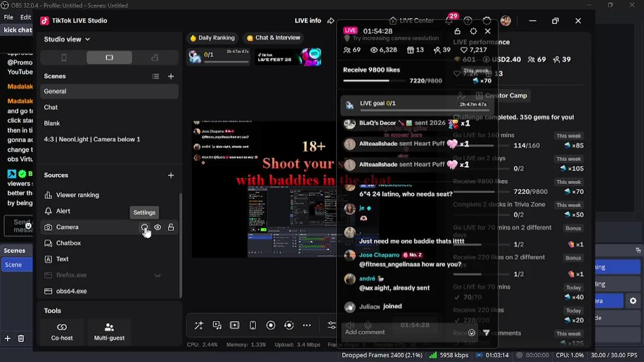Select 4:3 NeonLight Camera below scene
This screenshot has width=644, height=362.
(109, 139)
